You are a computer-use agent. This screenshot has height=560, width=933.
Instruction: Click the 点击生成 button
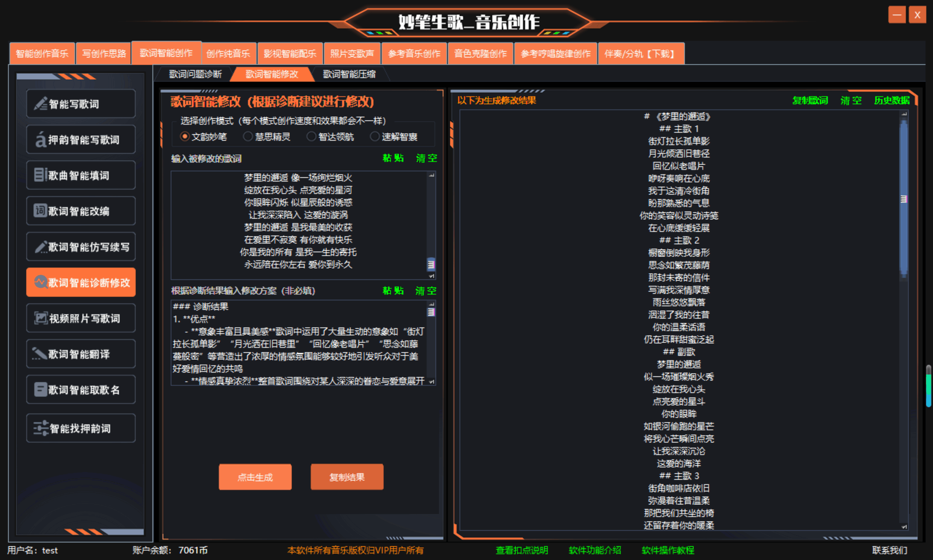[x=255, y=477]
